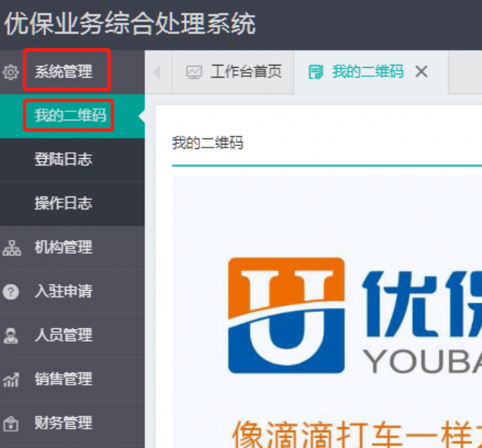This screenshot has width=482, height=448.
Task: Click the document icon on 我的二维码 tab
Action: (x=316, y=72)
